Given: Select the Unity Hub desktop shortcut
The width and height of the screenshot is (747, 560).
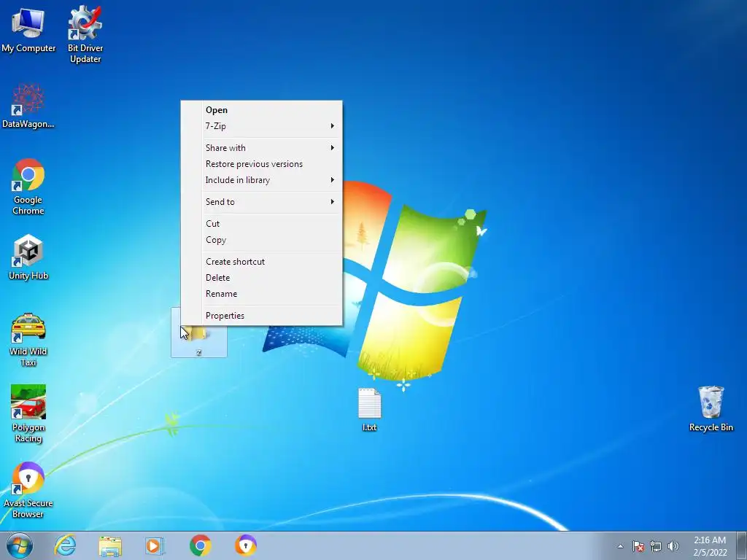Looking at the screenshot, I should tap(28, 257).
